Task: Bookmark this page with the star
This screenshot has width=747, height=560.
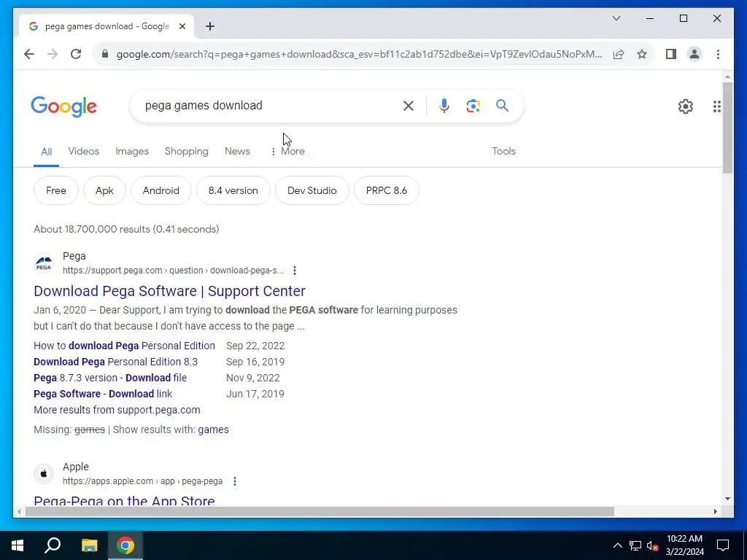Action: (x=642, y=54)
